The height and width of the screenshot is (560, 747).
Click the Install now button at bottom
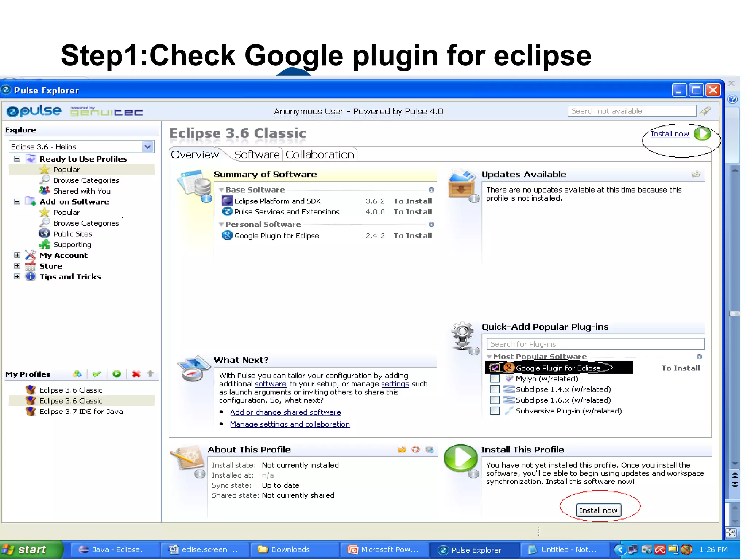point(598,510)
